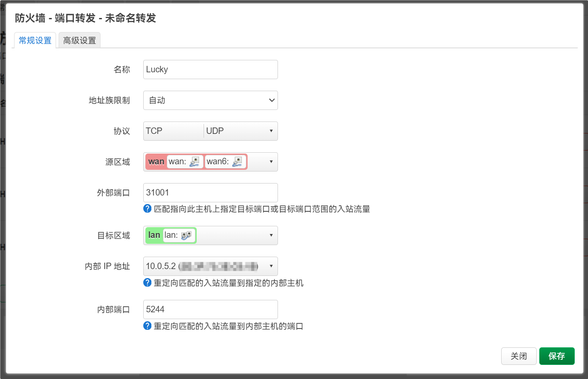Viewport: 588px width, 379px height.
Task: Click the 关闭 close button
Action: [x=519, y=356]
